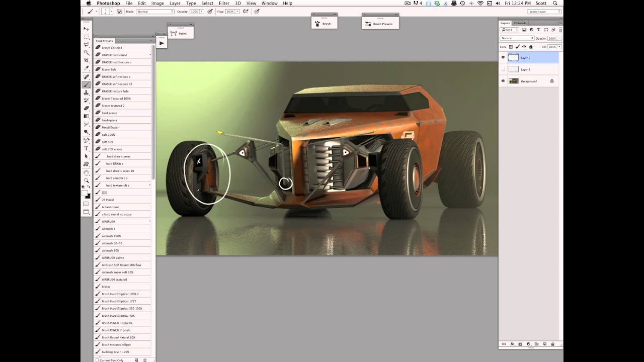Select the Type tool
This screenshot has width=644, height=362.
pyautogui.click(x=86, y=148)
